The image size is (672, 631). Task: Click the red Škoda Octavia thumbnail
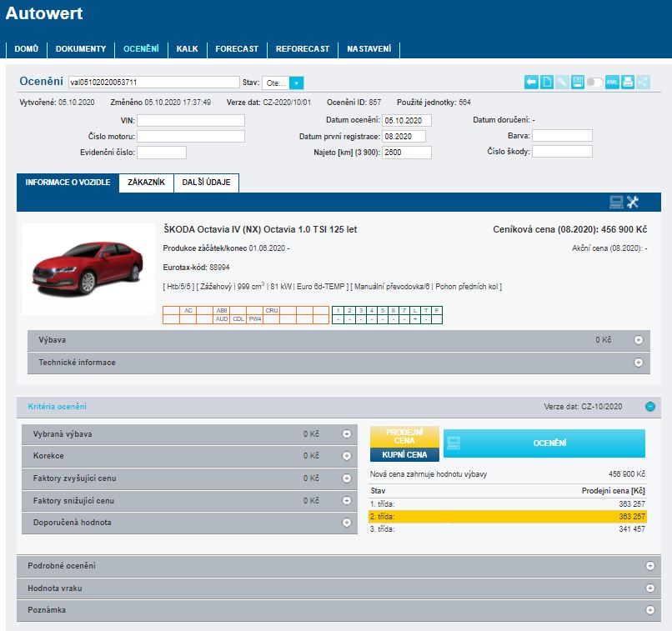[88, 269]
